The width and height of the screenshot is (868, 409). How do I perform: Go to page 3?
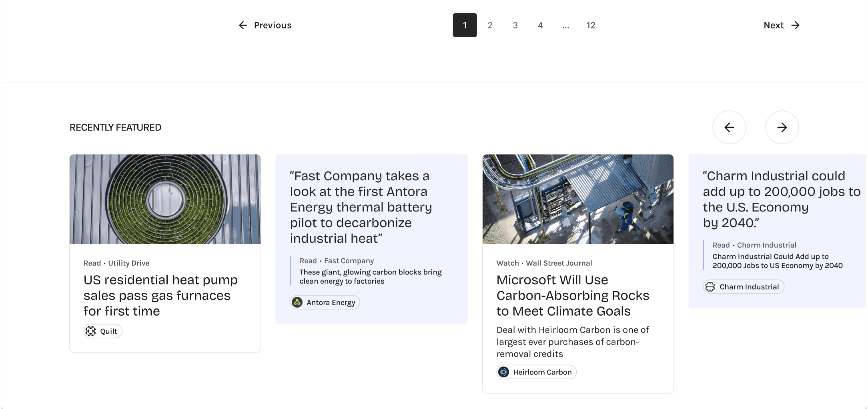(515, 25)
